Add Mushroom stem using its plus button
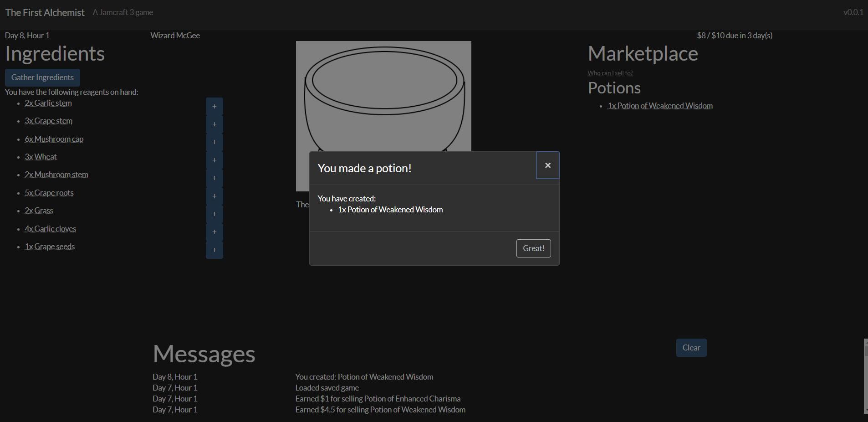Screen dimensions: 868x422 pyautogui.click(x=214, y=178)
